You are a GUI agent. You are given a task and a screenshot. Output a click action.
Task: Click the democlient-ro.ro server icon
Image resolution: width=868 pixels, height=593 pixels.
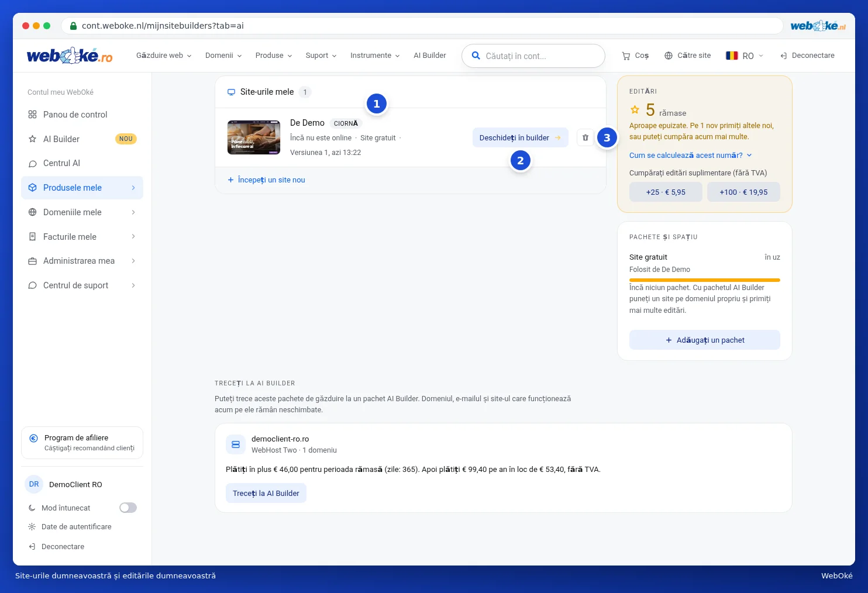click(236, 444)
